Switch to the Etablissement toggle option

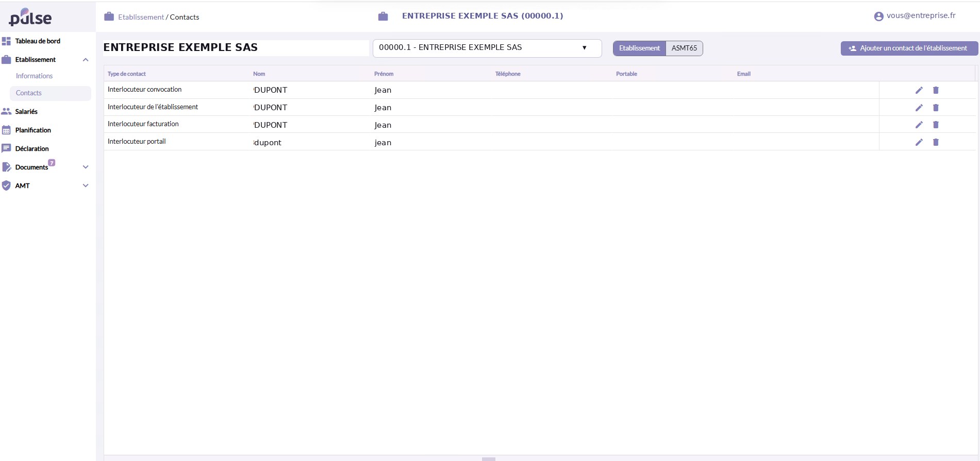coord(639,48)
